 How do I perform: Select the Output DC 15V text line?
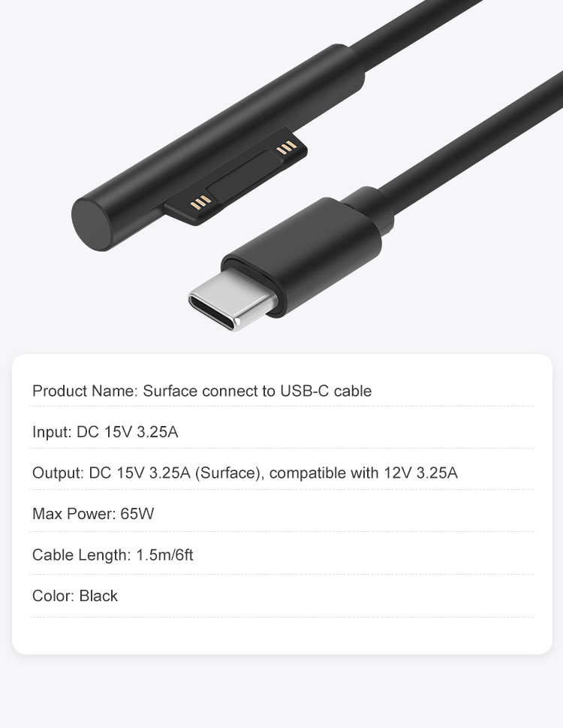click(245, 473)
